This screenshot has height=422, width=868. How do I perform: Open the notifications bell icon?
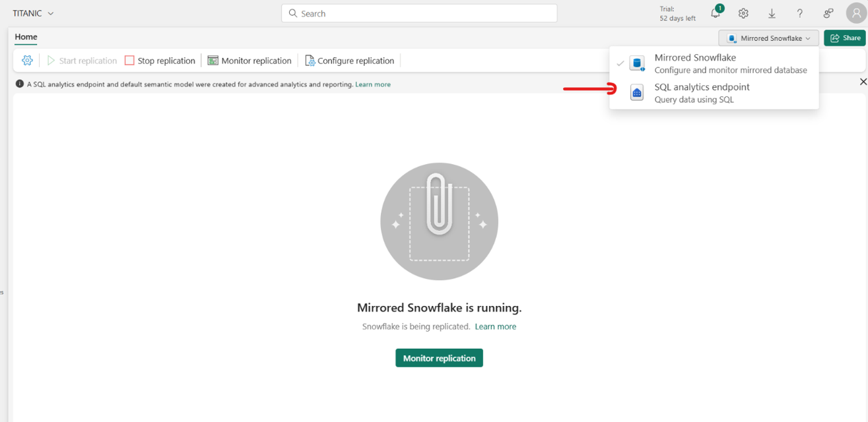point(716,13)
